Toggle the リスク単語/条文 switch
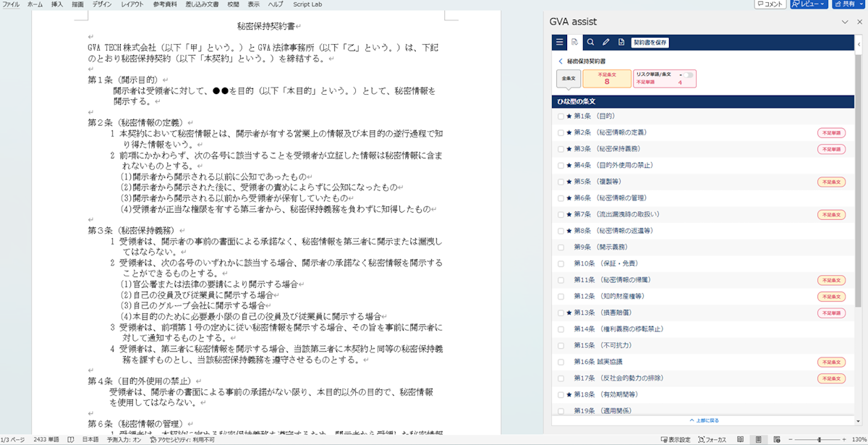The image size is (868, 445). (x=687, y=75)
